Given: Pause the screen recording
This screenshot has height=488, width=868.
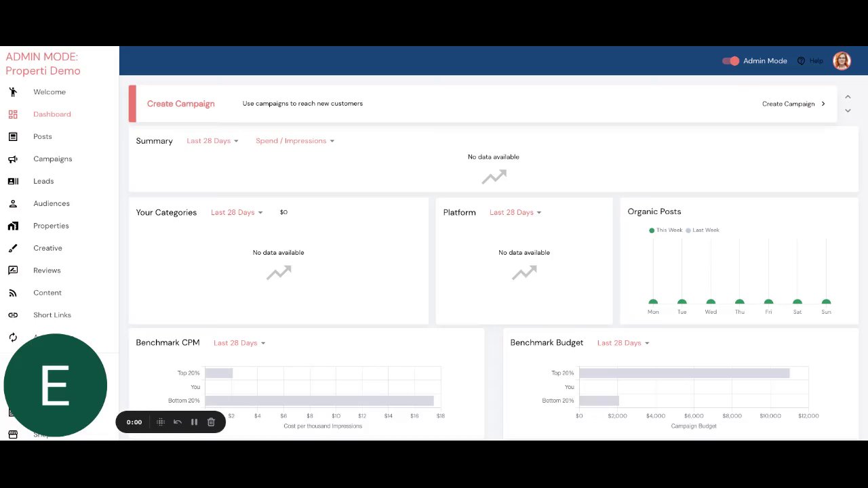Looking at the screenshot, I should (x=194, y=422).
